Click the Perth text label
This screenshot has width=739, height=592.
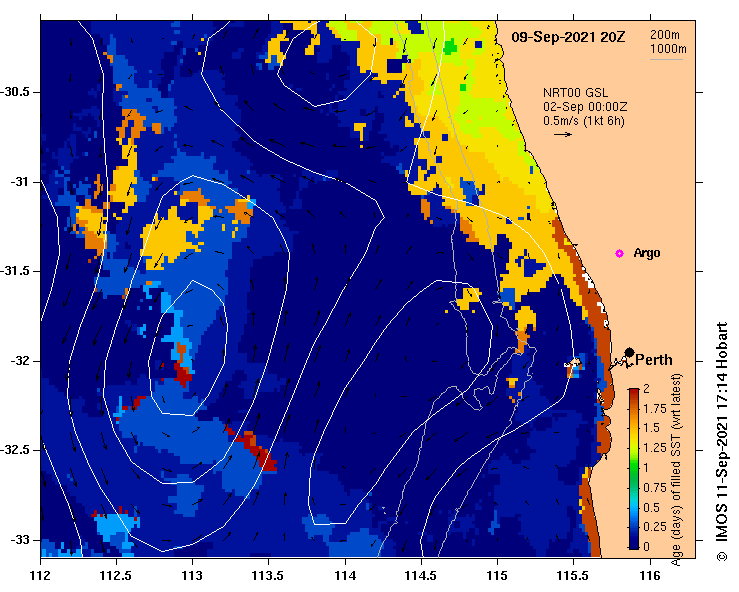pos(654,360)
